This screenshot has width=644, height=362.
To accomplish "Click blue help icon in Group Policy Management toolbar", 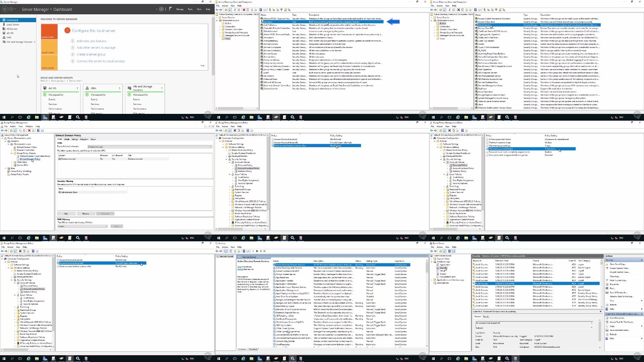I will click(38, 130).
